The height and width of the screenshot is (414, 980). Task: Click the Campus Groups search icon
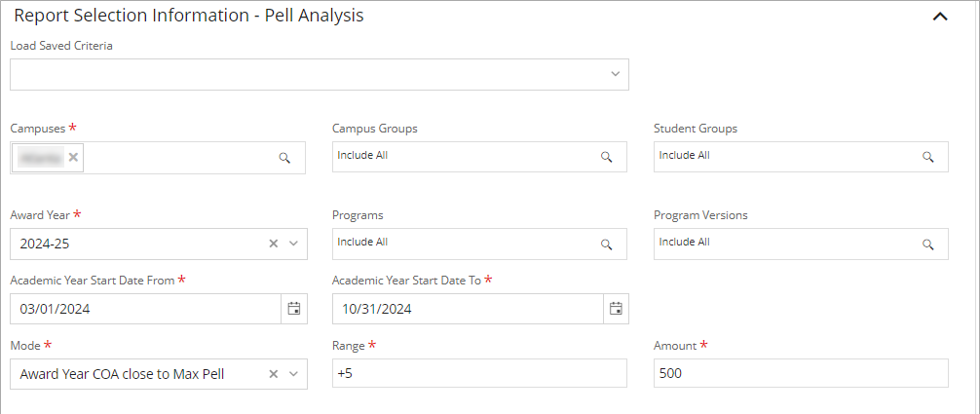click(x=606, y=157)
